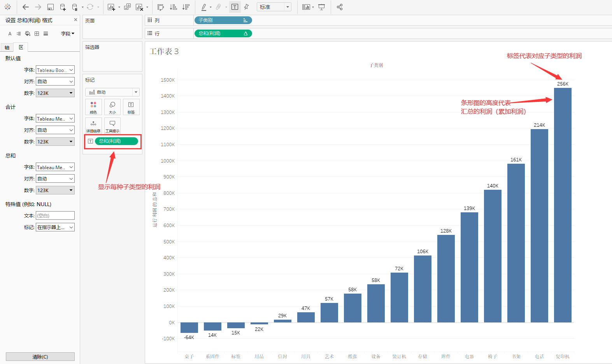Image resolution: width=612 pixels, height=364 pixels.
Task: Select the lines format icon
Action: (46, 34)
